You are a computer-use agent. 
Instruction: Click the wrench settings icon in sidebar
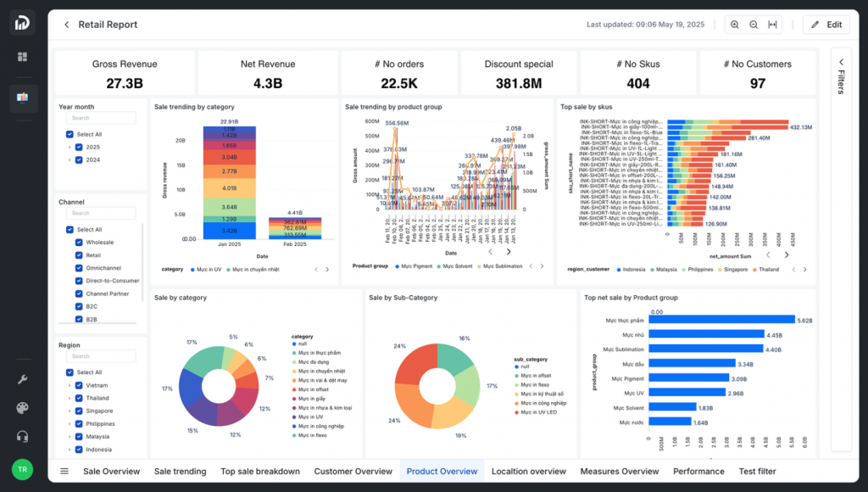pyautogui.click(x=22, y=379)
